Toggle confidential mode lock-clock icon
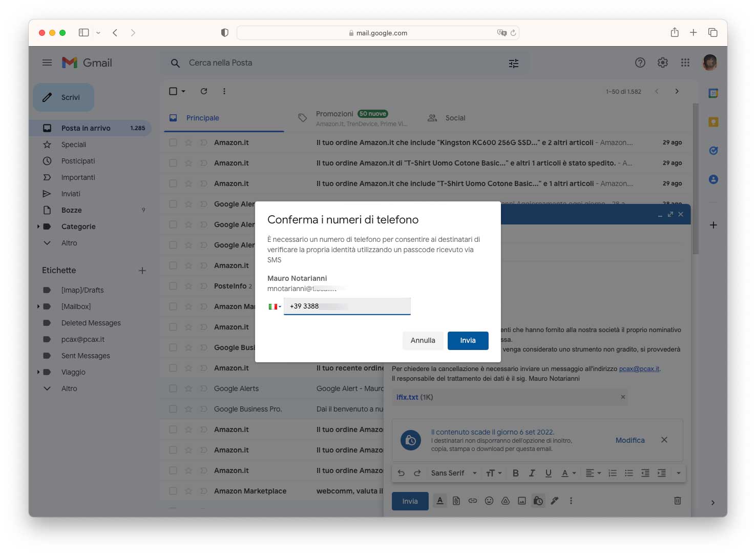The height and width of the screenshot is (555, 756). tap(538, 501)
